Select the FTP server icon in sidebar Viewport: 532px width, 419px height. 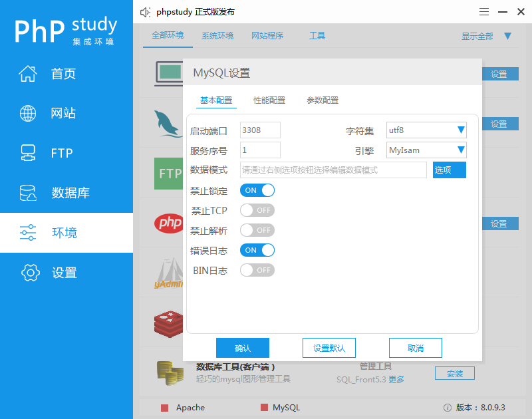pyautogui.click(x=28, y=153)
